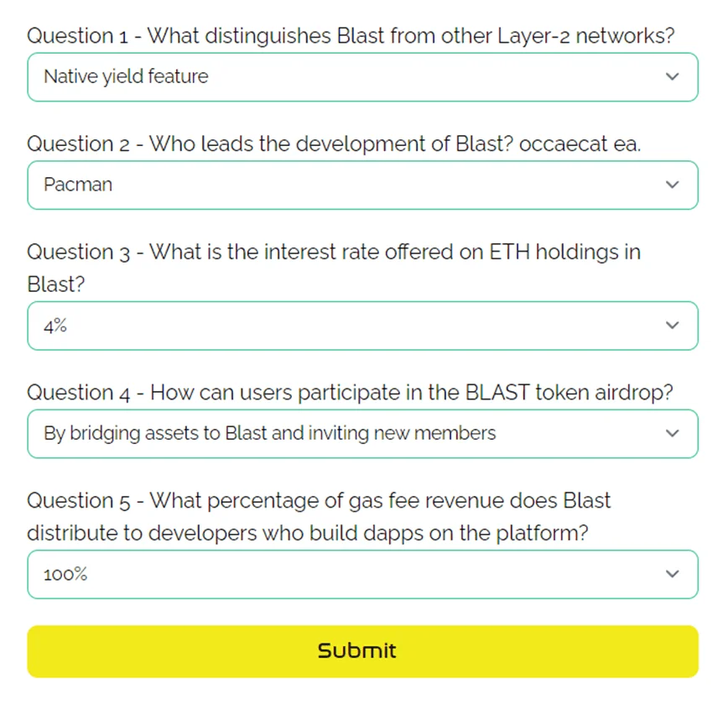Select the text 'Native yield feature'

click(127, 76)
